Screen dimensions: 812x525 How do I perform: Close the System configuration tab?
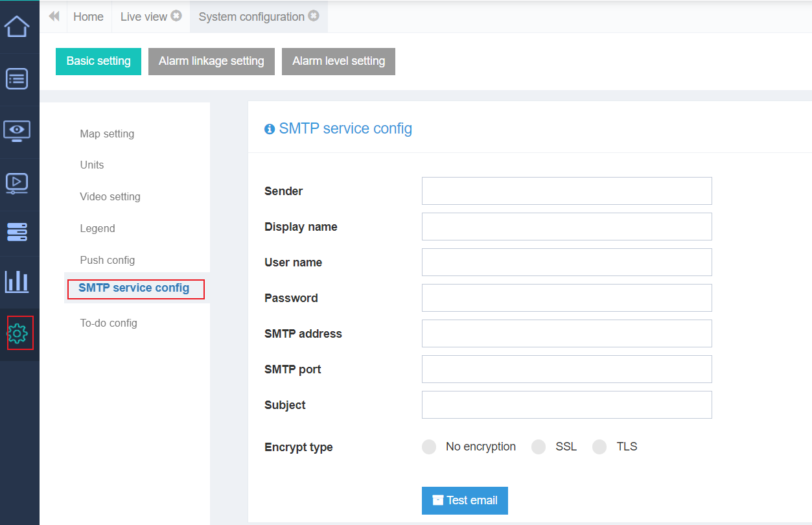[314, 16]
